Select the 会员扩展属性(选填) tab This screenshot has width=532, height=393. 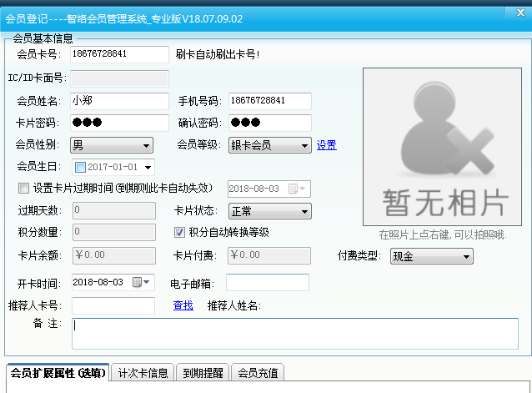58,373
